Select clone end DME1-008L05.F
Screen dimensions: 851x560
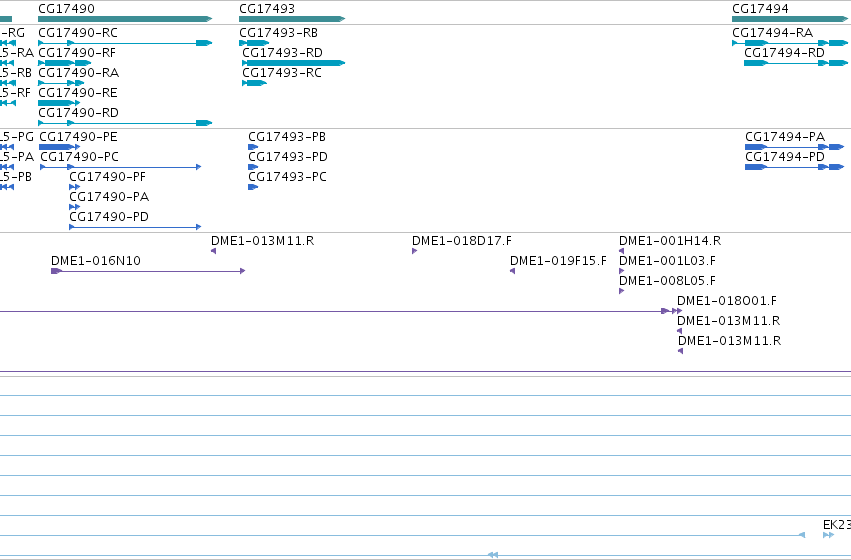coord(668,281)
